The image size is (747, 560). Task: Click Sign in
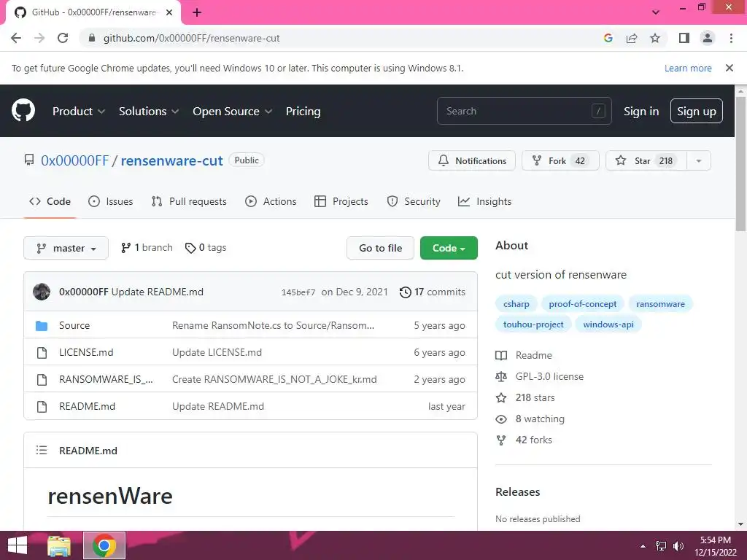point(641,112)
